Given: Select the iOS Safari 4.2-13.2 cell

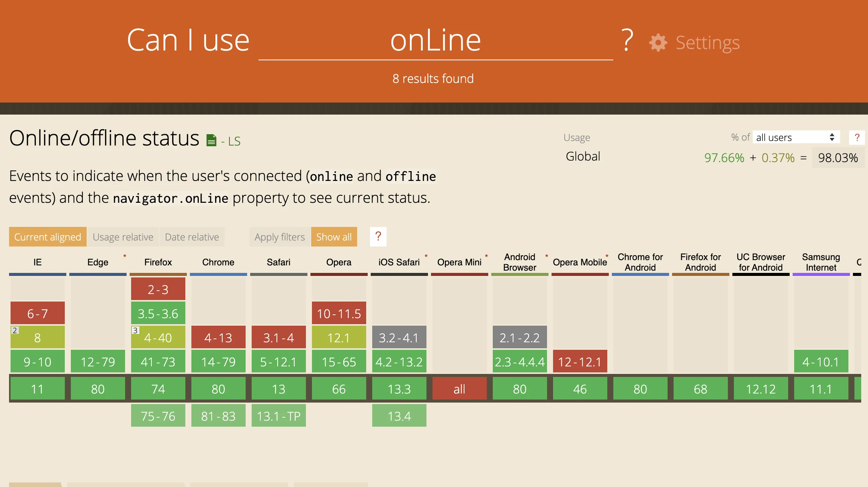Looking at the screenshot, I should click(x=399, y=361).
